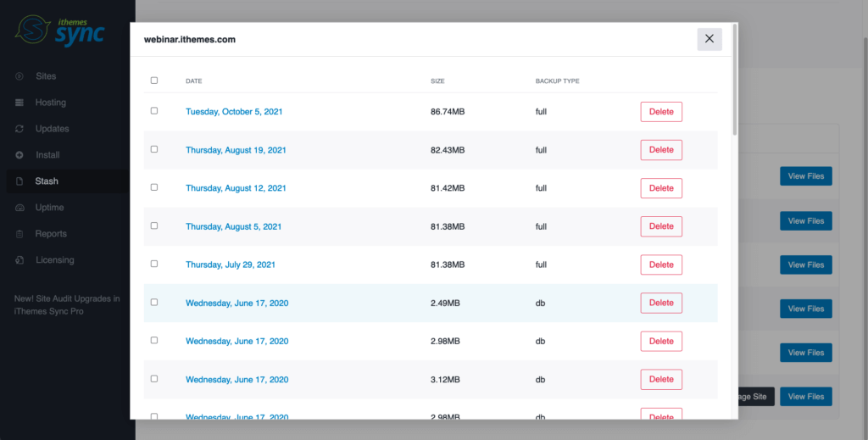Open the Thursday, August 19, 2021 backup link
The height and width of the screenshot is (440, 868).
click(236, 150)
